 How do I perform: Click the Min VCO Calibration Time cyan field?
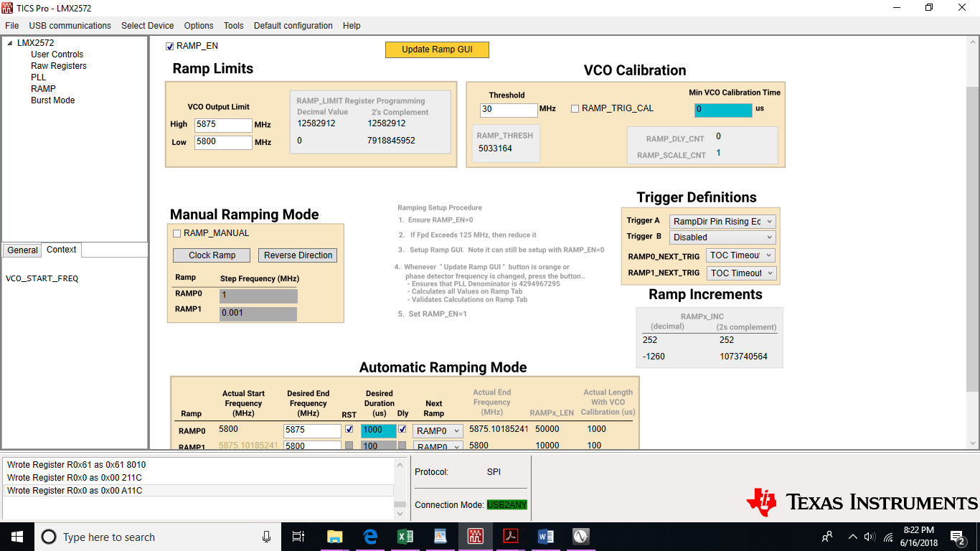[723, 110]
